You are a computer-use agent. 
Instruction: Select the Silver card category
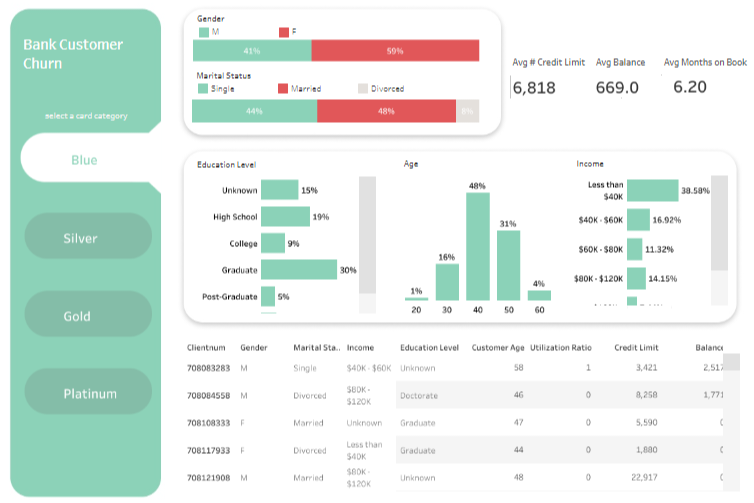[x=88, y=237]
